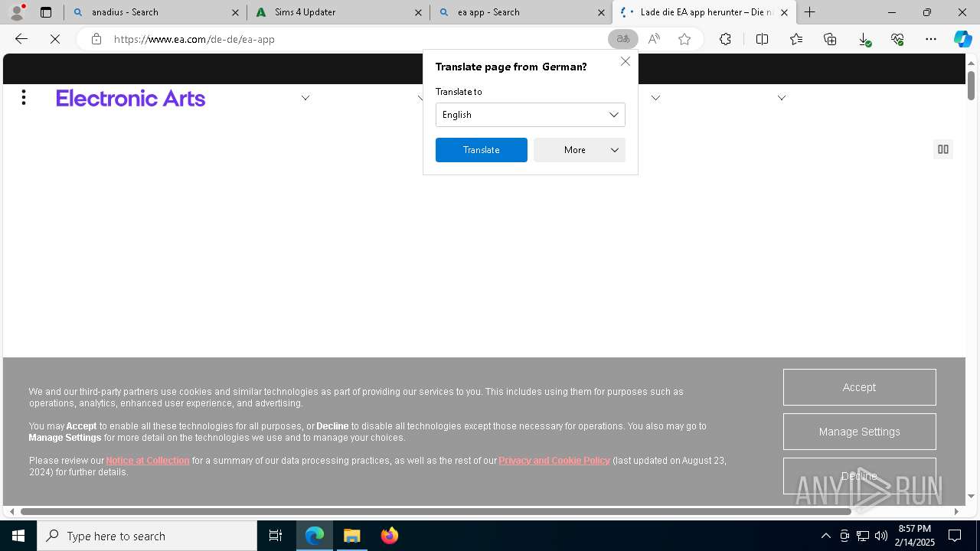This screenshot has height=551, width=980.
Task: Stop loading the page
Action: (55, 39)
